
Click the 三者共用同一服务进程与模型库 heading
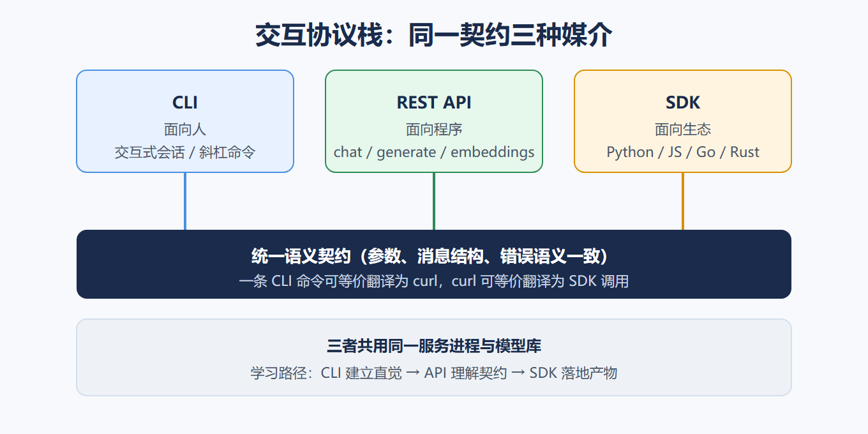click(x=434, y=347)
